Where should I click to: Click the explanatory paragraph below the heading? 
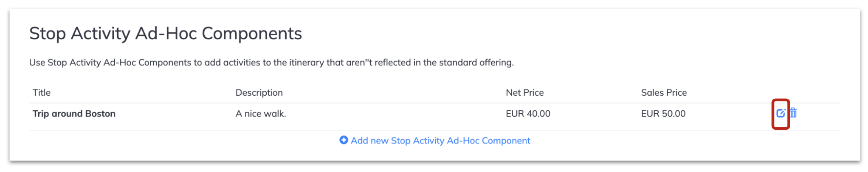(x=271, y=63)
